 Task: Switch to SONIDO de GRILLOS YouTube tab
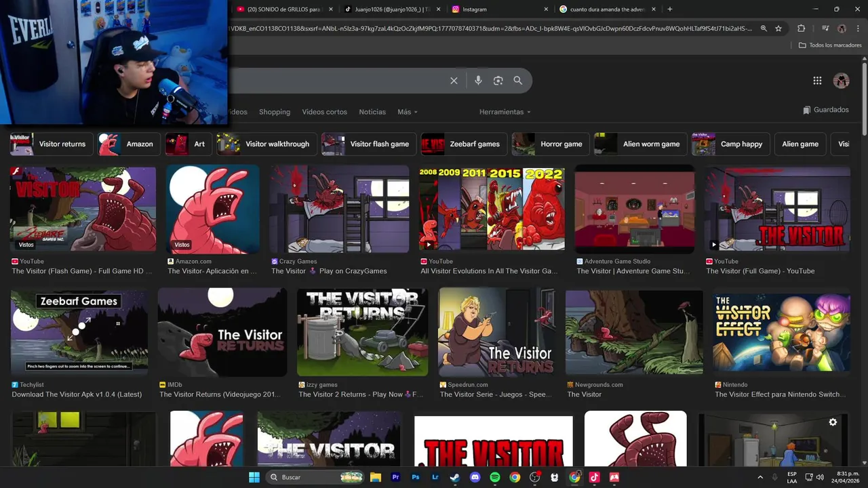[283, 9]
